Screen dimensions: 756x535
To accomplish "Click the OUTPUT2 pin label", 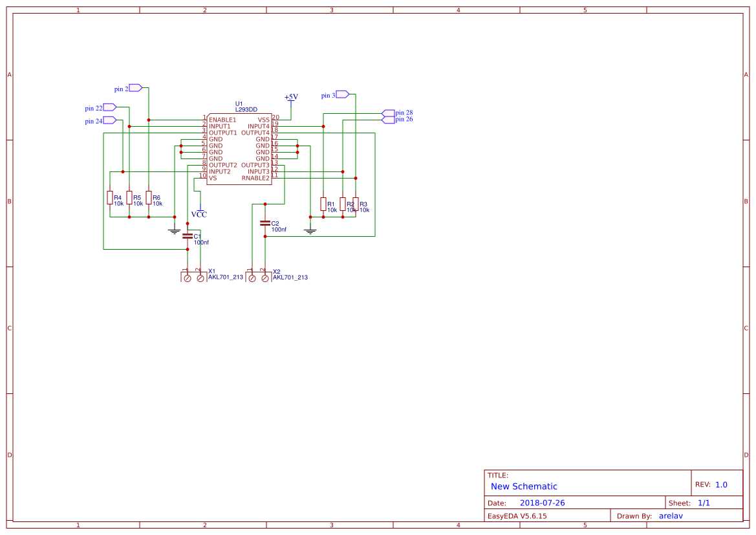I will (222, 165).
